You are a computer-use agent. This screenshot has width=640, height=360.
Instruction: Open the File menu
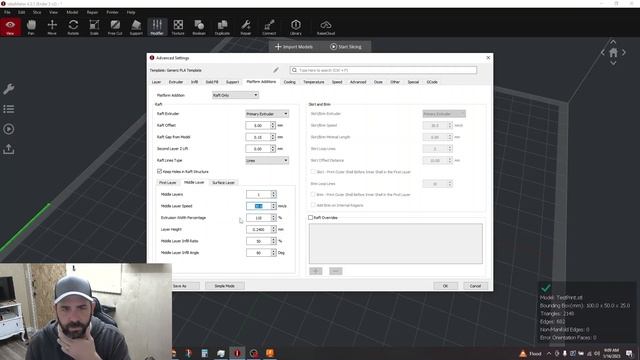point(7,12)
